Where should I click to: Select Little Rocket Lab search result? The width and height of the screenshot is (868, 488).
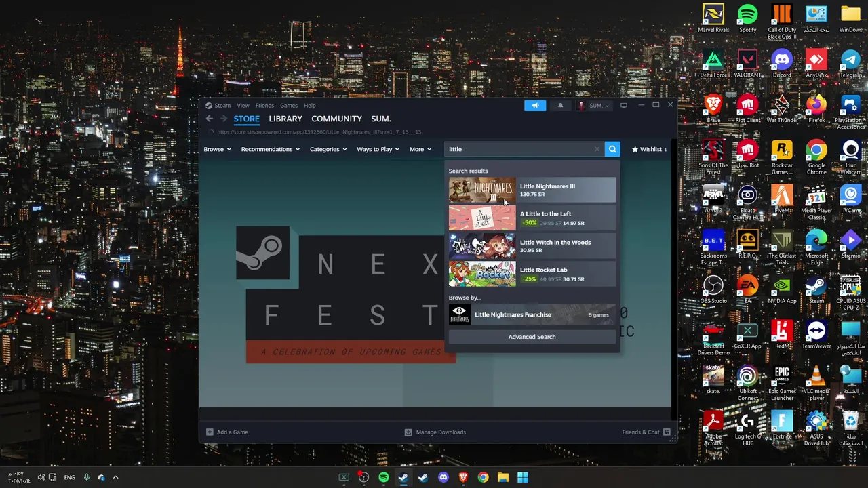tap(532, 274)
